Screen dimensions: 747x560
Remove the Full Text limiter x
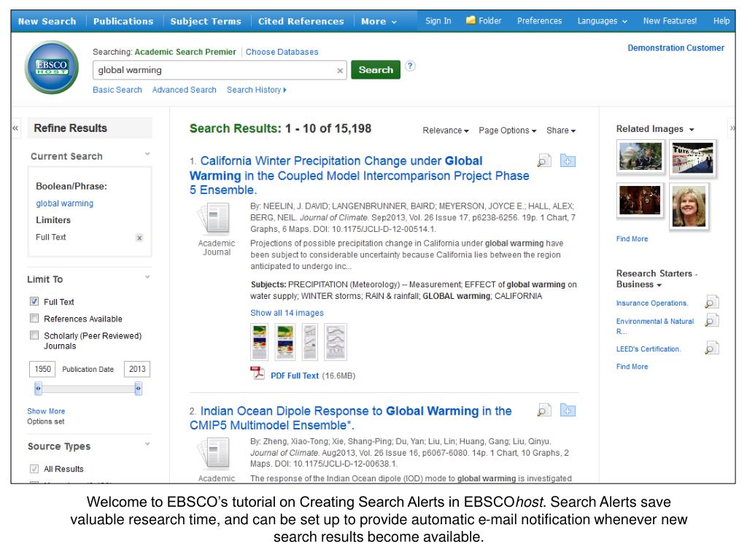click(x=139, y=238)
